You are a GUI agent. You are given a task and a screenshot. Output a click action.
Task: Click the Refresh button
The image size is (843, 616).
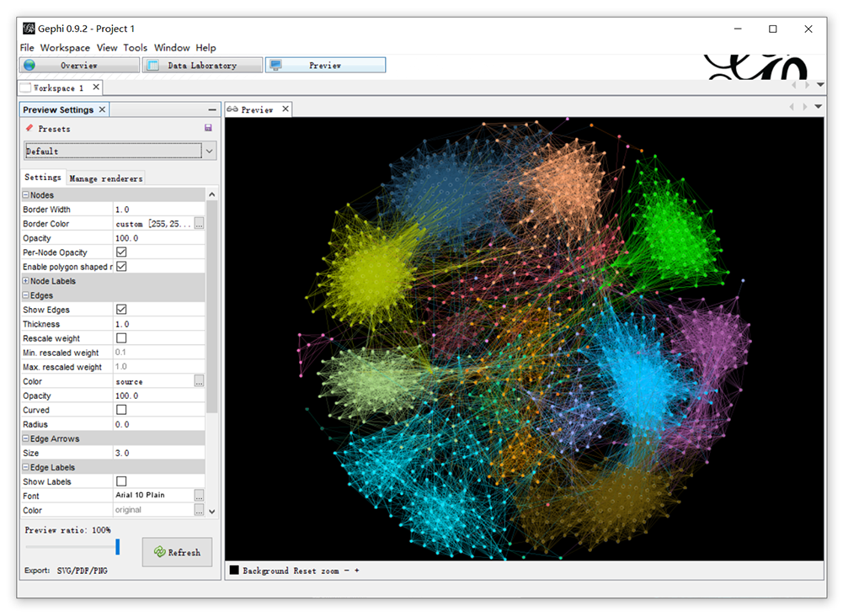[x=178, y=551]
